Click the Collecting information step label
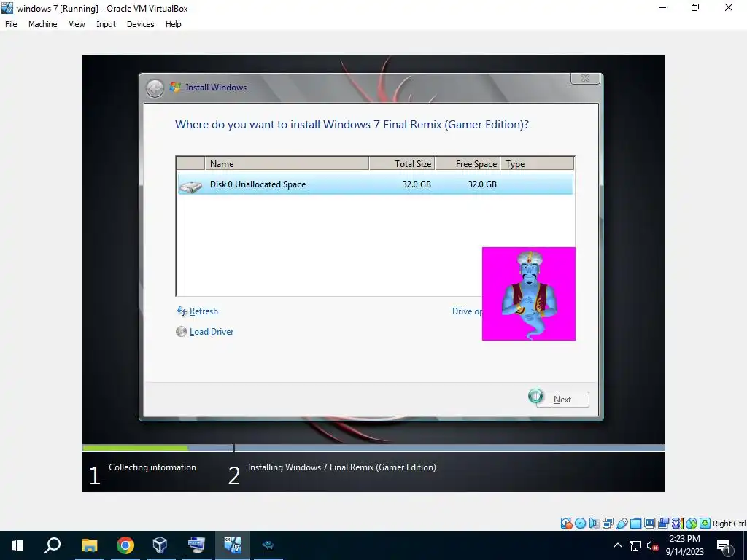 click(152, 467)
